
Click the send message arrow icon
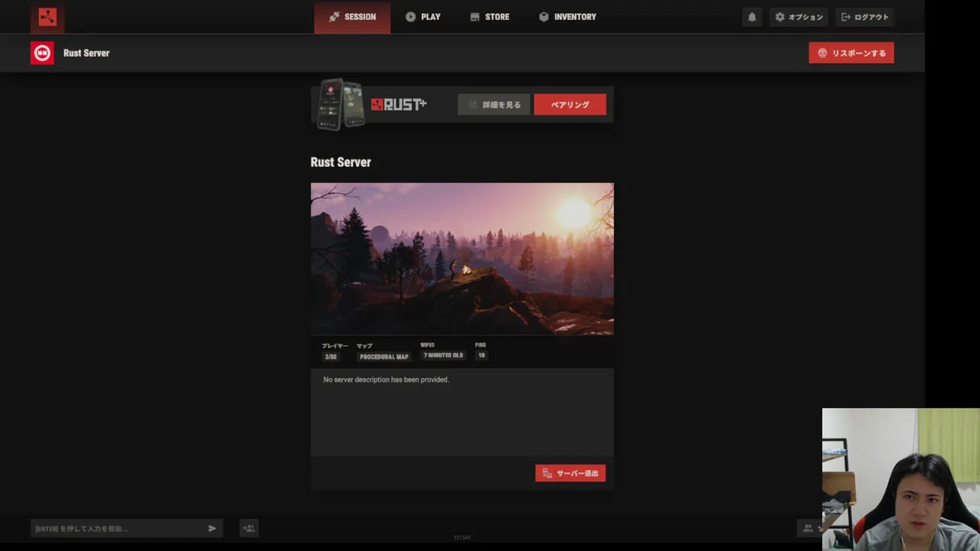pos(213,528)
